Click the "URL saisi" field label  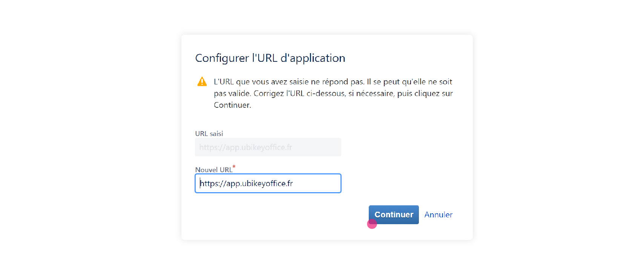point(209,134)
